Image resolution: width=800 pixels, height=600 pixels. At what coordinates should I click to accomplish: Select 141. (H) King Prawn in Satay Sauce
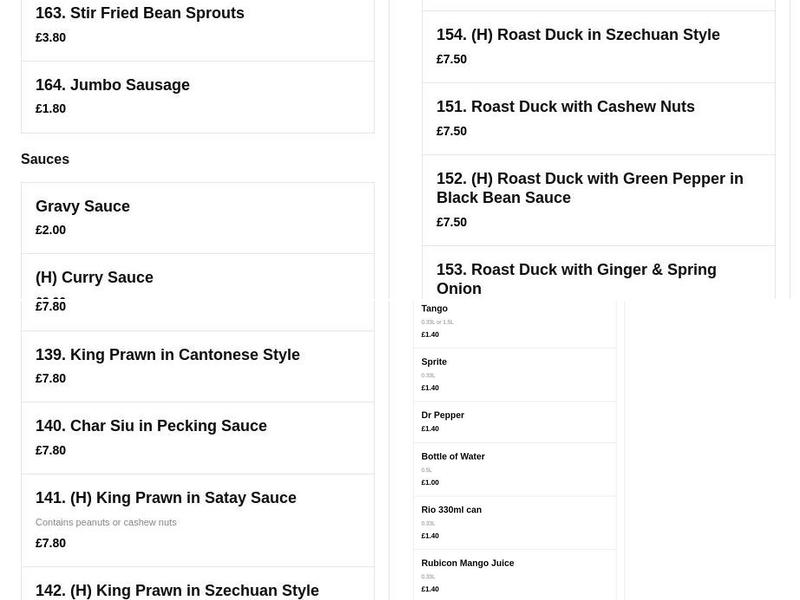[x=166, y=499]
